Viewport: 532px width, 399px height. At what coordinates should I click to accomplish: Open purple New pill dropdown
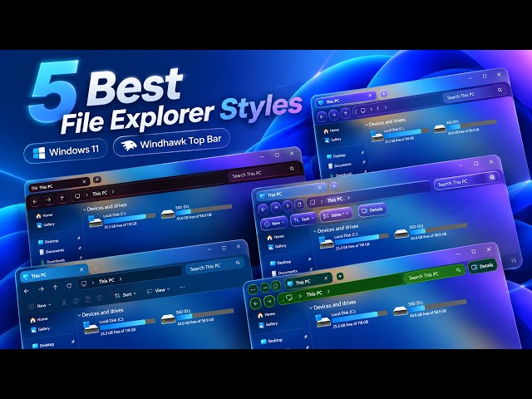[274, 224]
